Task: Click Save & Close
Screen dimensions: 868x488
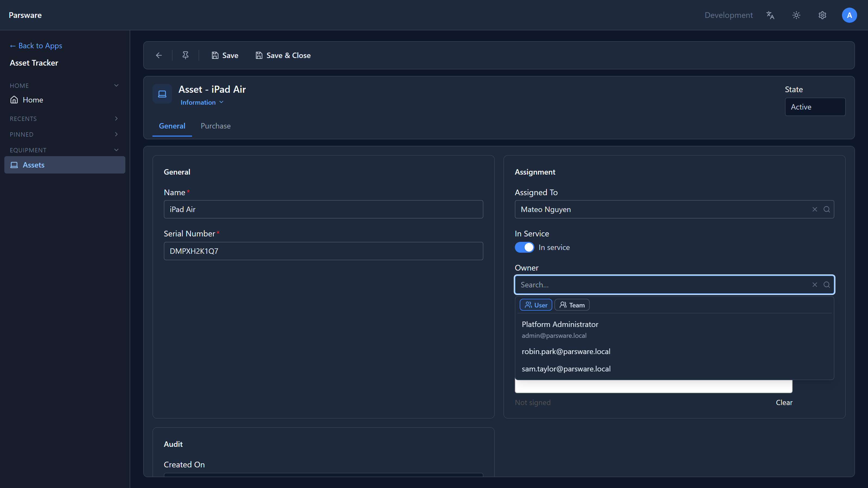Action: pyautogui.click(x=283, y=55)
